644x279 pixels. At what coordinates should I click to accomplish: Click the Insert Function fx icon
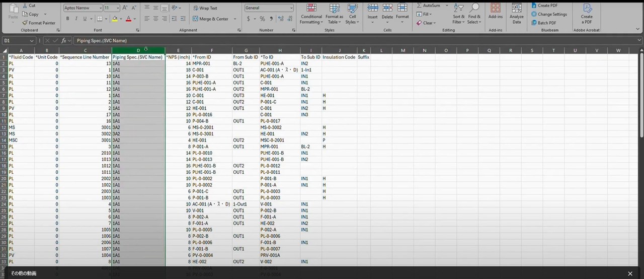64,41
